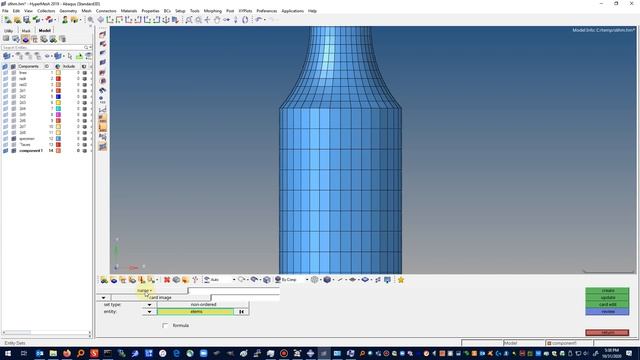
Task: Click the first vertical toolbar surface icon
Action: click(102, 34)
